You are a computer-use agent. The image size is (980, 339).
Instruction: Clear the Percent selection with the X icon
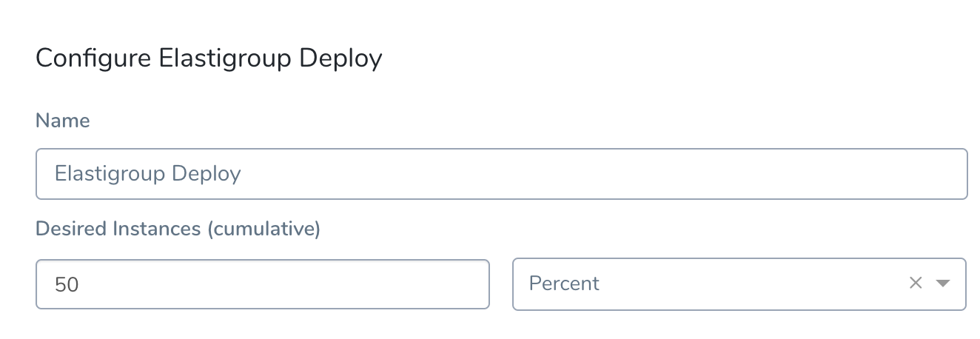point(916,283)
